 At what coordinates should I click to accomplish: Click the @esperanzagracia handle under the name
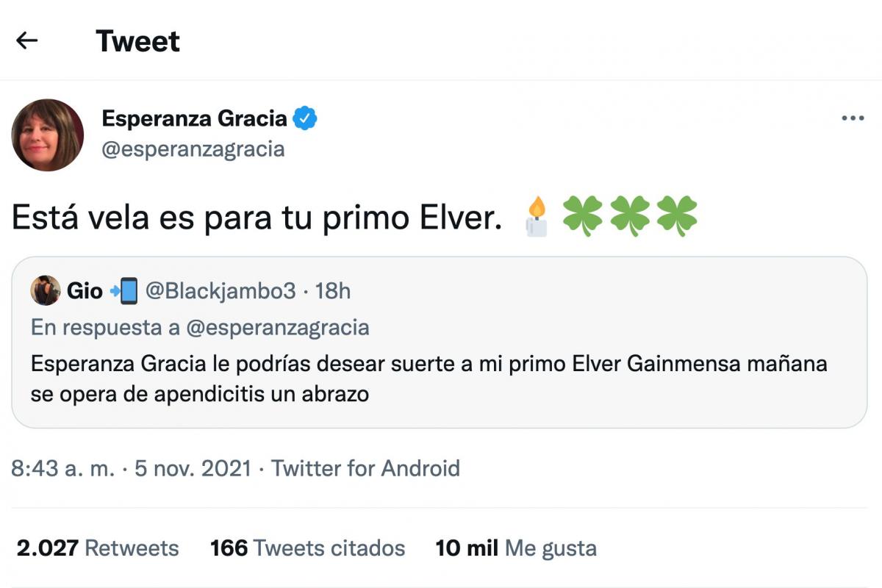(193, 149)
